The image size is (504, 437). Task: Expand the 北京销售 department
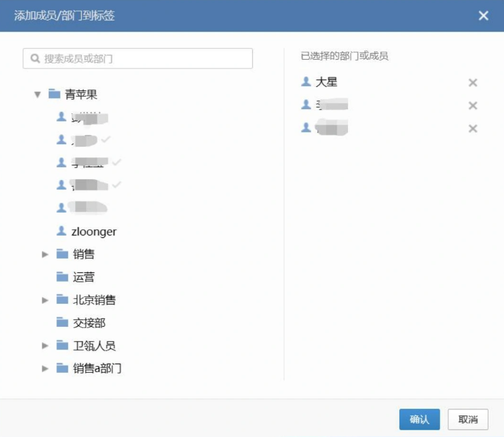45,300
